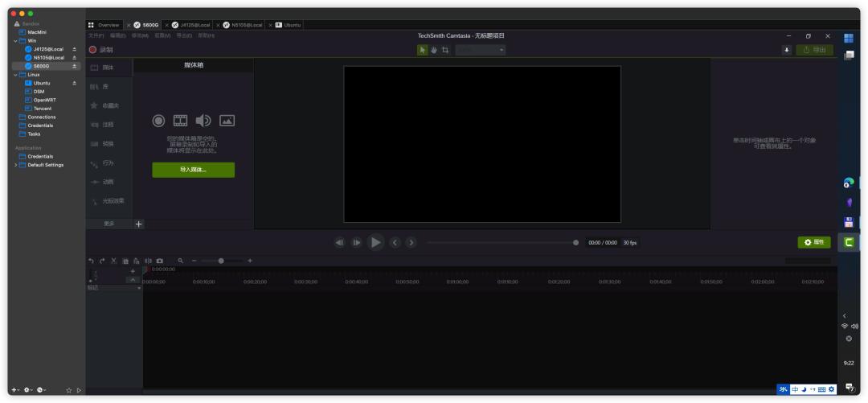Open the 注释 annotations tab
This screenshot has width=868, height=403.
click(x=109, y=125)
